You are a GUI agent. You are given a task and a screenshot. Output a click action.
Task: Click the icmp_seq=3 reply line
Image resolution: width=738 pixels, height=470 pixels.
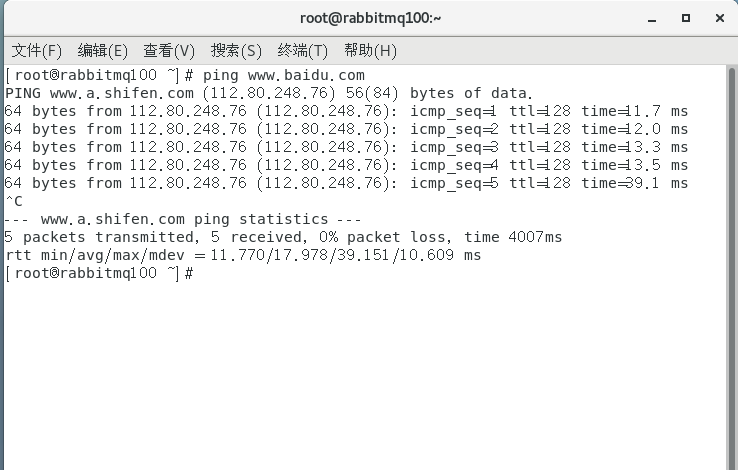coord(346,147)
